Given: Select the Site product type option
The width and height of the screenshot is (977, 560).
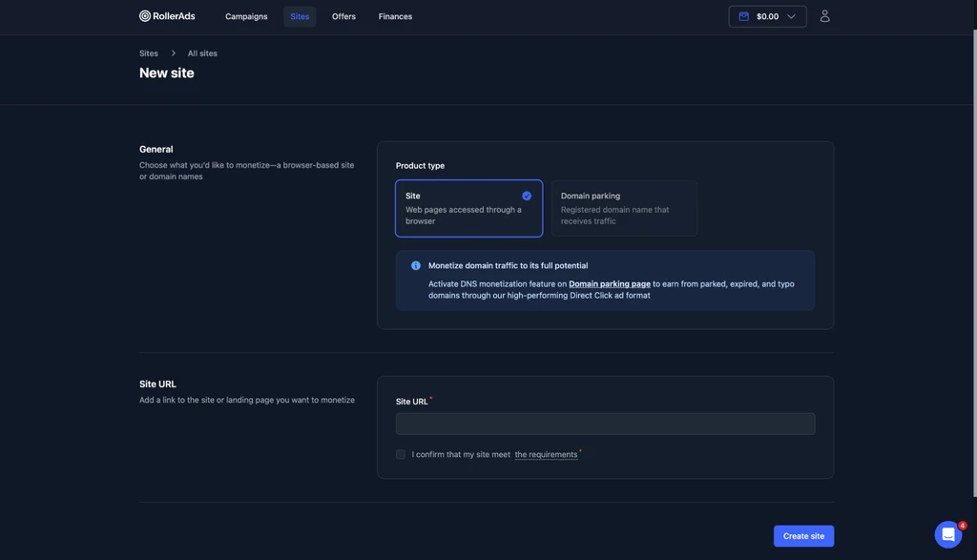Looking at the screenshot, I should click(468, 208).
